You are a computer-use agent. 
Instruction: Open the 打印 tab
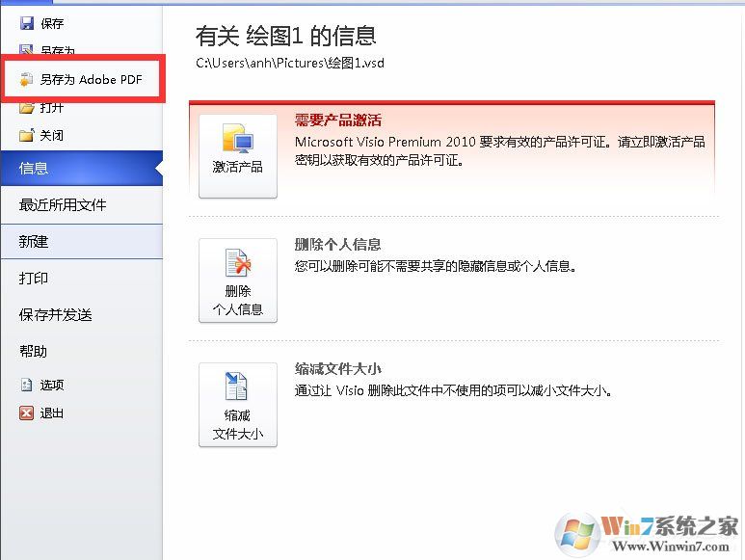tap(82, 278)
